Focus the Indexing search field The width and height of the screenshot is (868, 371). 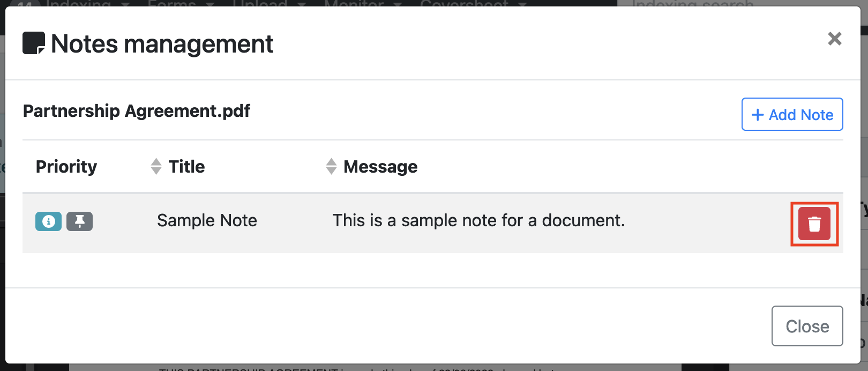[739, 3]
